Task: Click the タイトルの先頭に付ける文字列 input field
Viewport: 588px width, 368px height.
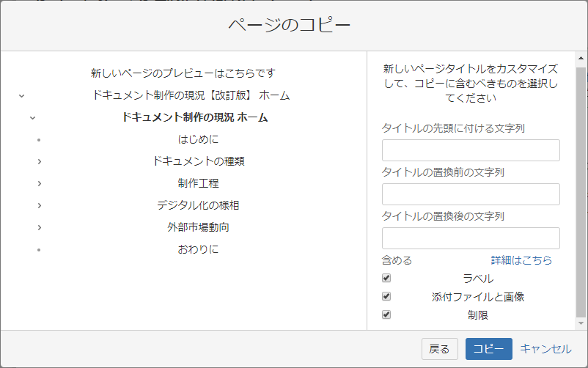Action: (x=471, y=150)
